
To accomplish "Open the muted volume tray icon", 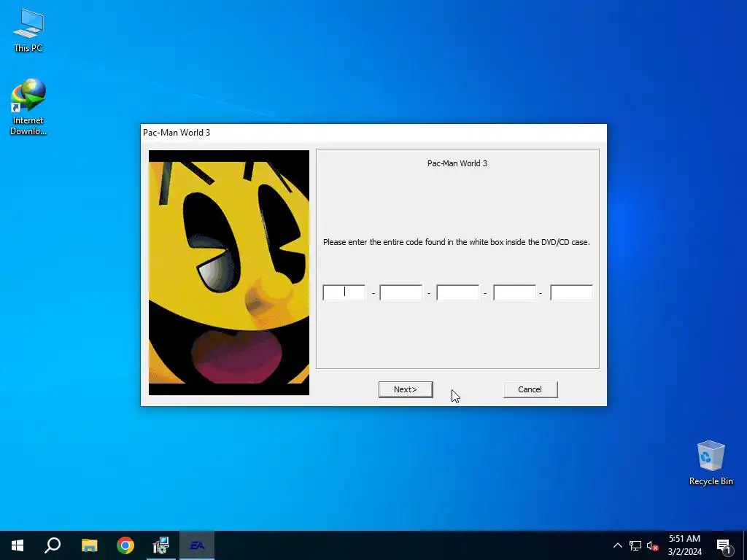I will click(x=653, y=545).
